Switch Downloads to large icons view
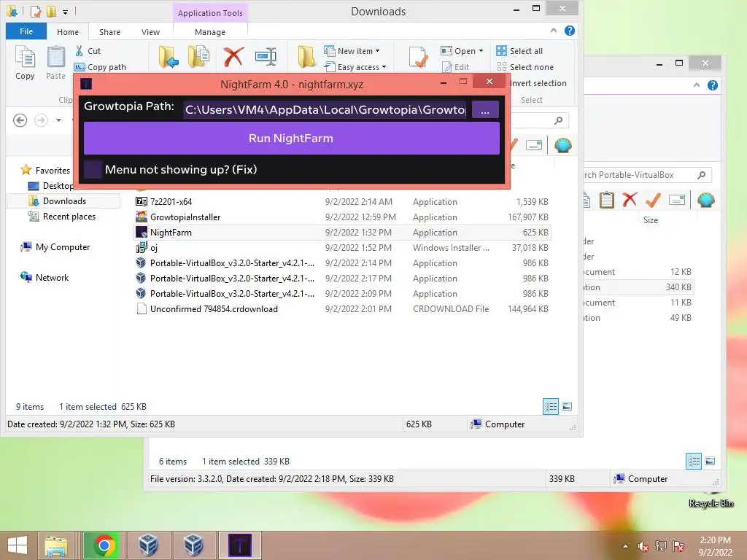This screenshot has width=747, height=560. [567, 407]
